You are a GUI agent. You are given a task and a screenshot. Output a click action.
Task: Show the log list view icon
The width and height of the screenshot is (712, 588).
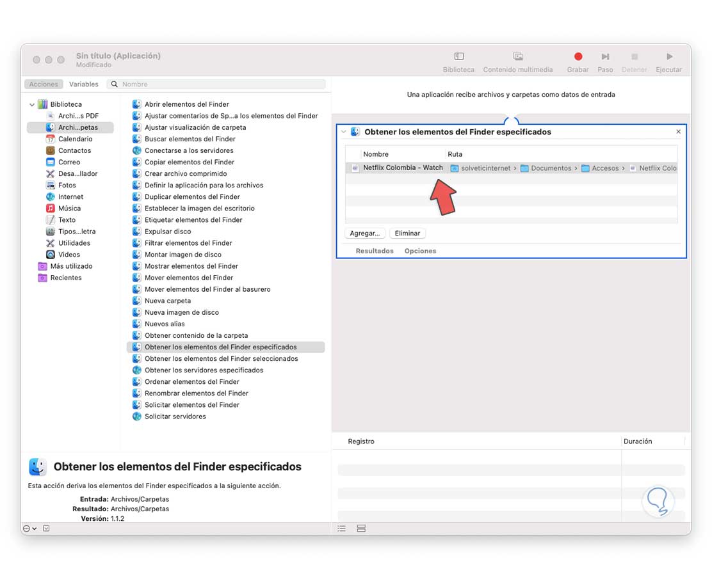tap(341, 528)
